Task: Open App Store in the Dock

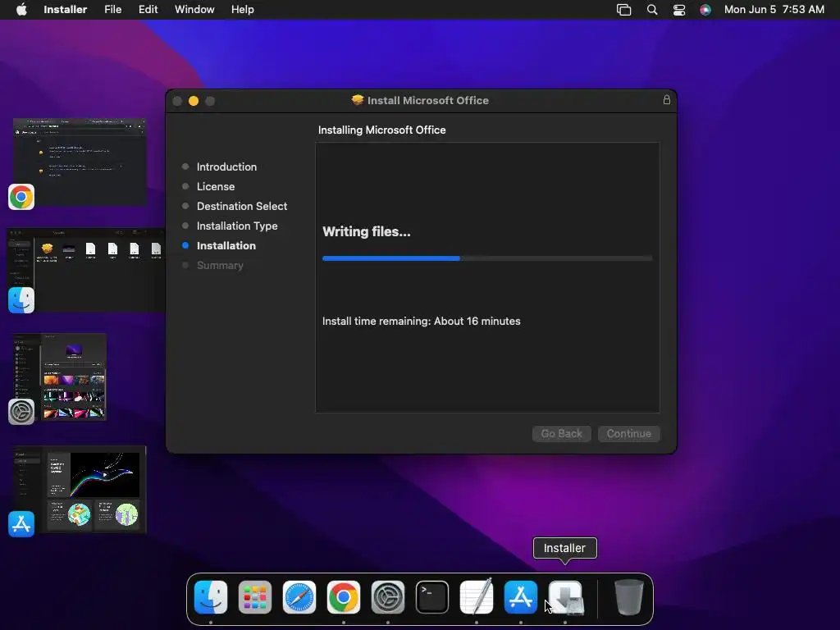Action: click(x=521, y=597)
